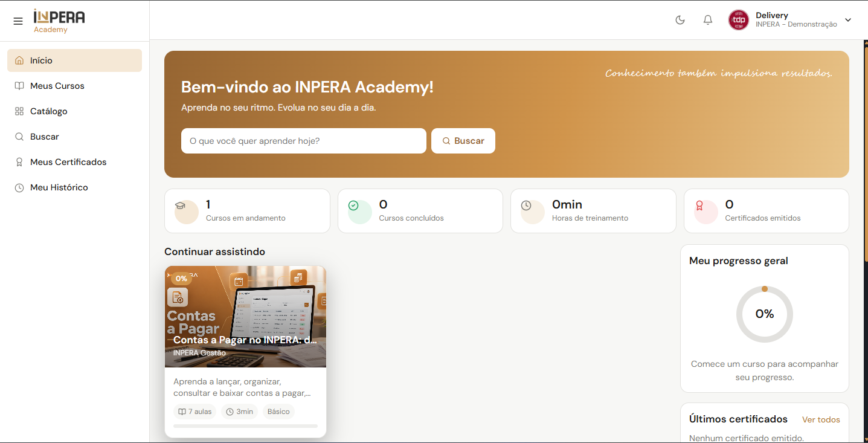Toggle the hamburger sidebar menu
The image size is (868, 443).
(x=18, y=21)
